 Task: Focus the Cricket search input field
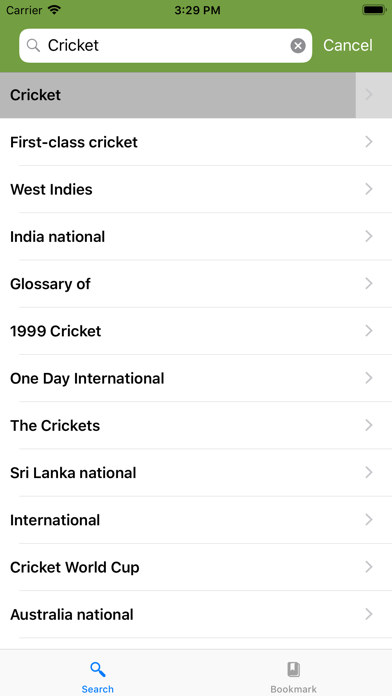(x=165, y=45)
